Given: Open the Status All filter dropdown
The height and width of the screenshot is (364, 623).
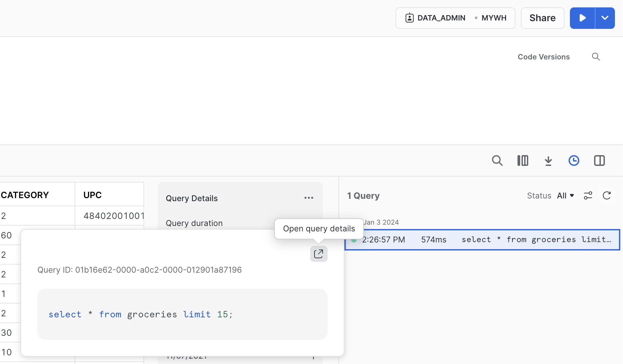Looking at the screenshot, I should (x=565, y=195).
